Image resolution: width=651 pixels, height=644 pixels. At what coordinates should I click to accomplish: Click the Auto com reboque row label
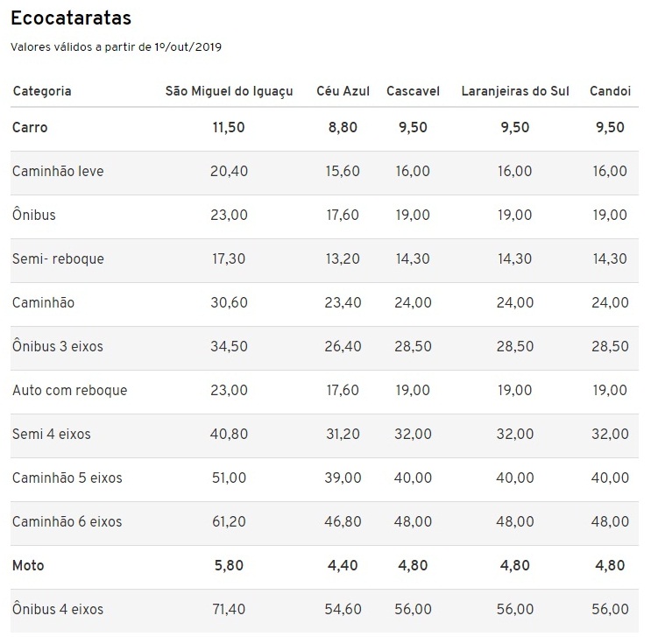click(x=69, y=390)
